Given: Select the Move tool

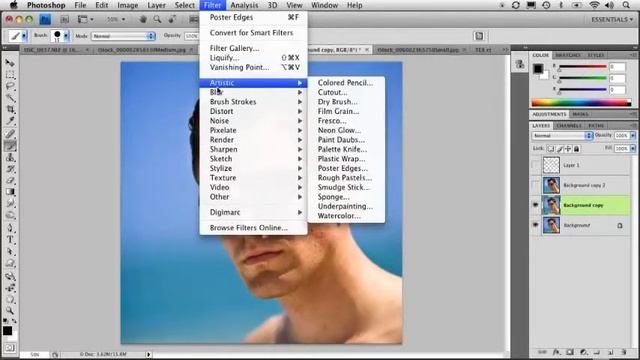Looking at the screenshot, I should pos(10,63).
